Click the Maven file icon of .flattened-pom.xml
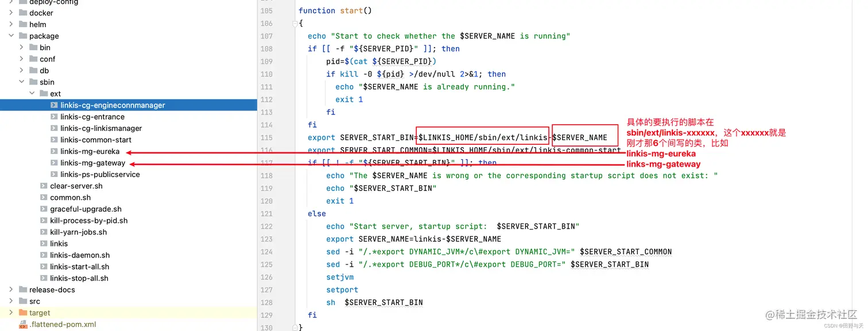The image size is (868, 331). click(x=23, y=324)
